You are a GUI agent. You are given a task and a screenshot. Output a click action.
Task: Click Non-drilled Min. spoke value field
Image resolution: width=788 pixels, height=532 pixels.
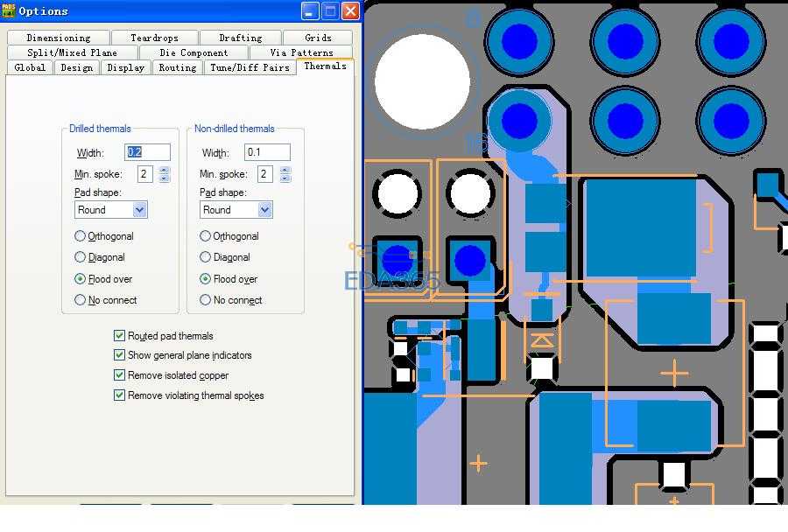pyautogui.click(x=264, y=174)
